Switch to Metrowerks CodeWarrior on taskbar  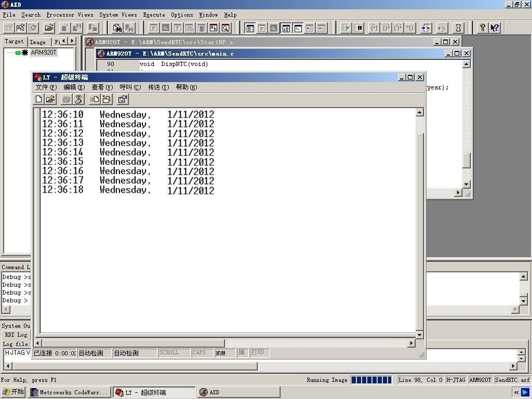(x=70, y=392)
